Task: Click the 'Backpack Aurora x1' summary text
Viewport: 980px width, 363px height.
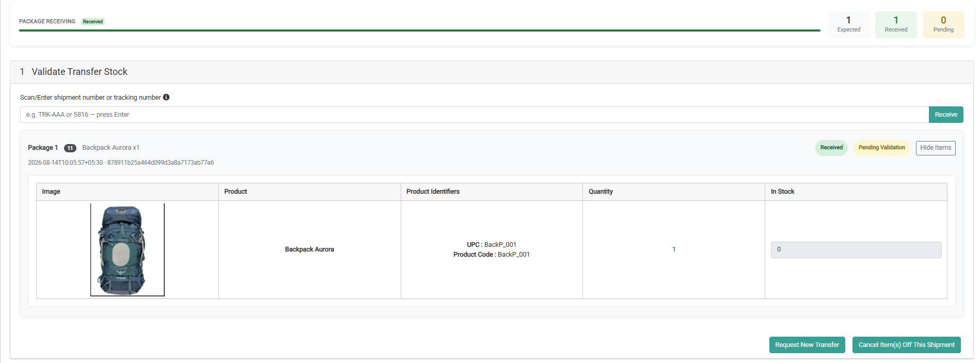Action: pos(110,148)
